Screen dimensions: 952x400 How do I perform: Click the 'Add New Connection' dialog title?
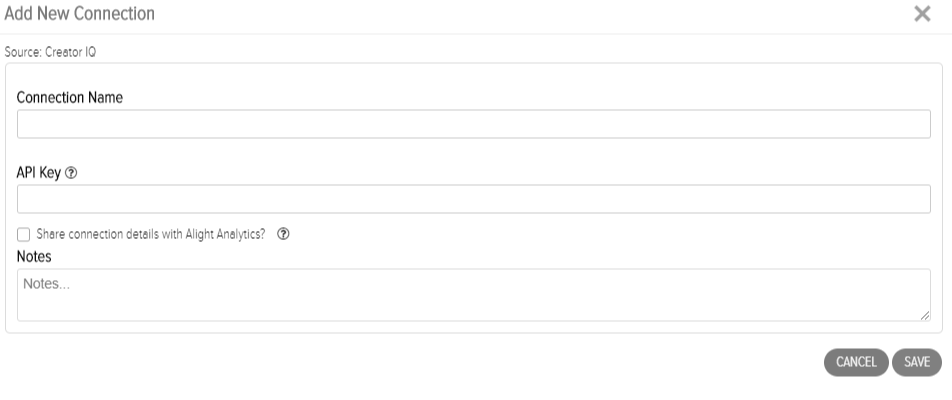pyautogui.click(x=80, y=13)
